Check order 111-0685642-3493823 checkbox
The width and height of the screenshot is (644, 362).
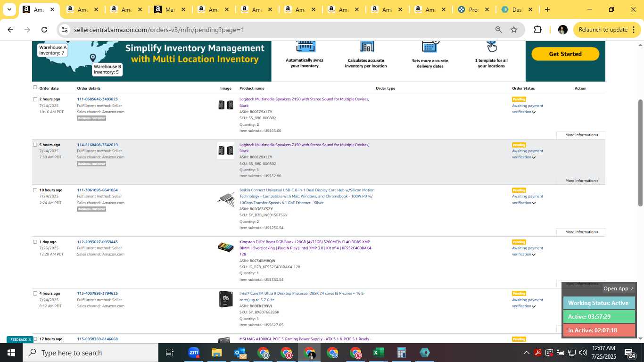[x=35, y=99]
